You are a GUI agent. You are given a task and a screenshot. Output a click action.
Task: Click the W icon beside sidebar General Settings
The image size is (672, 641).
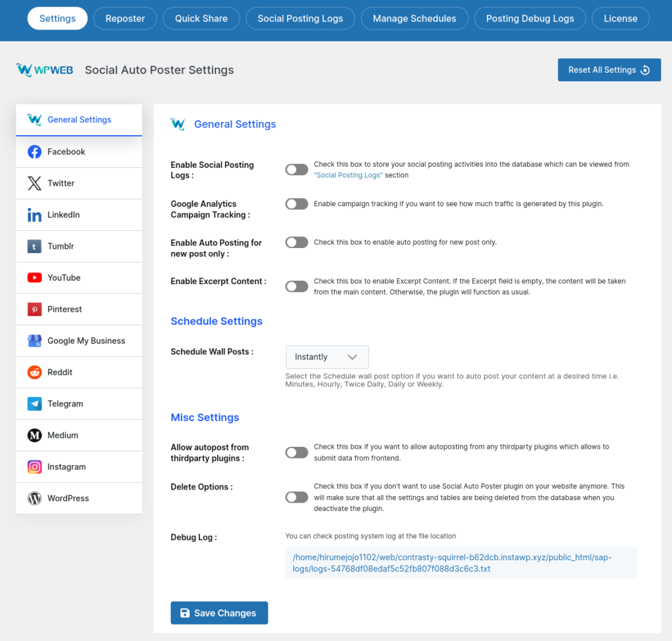click(x=35, y=119)
